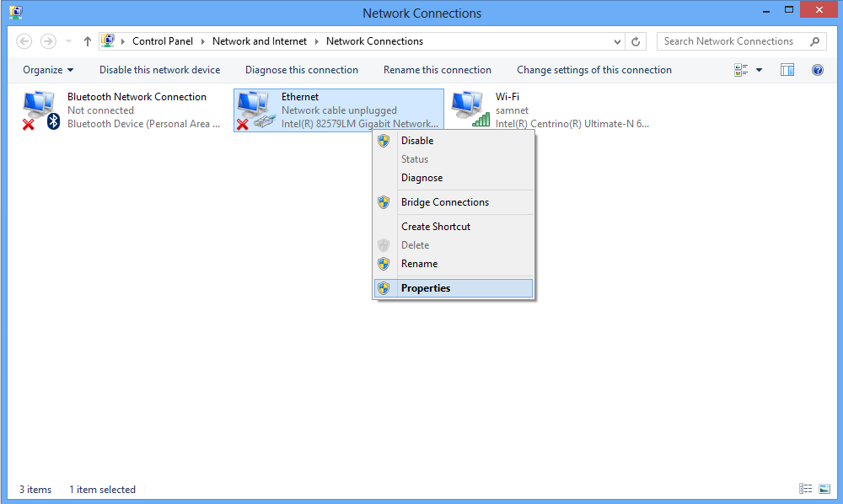Click shield icon beside Rename

[384, 264]
